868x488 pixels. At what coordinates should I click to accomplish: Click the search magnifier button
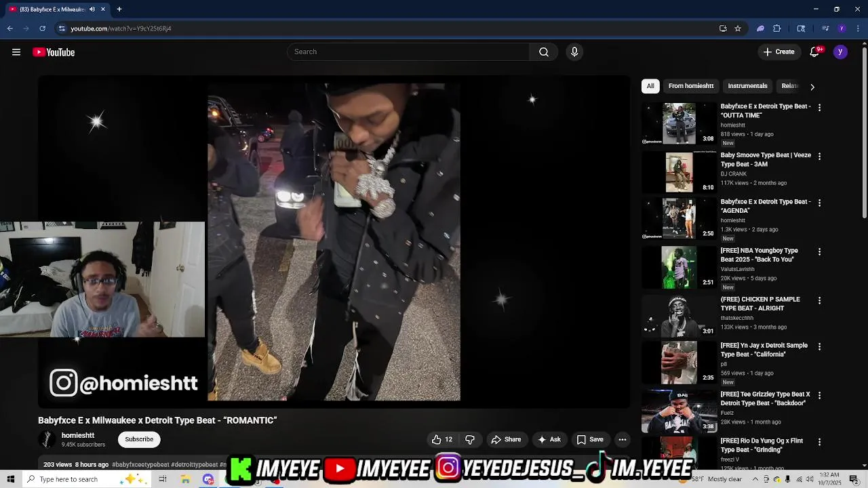tap(544, 52)
